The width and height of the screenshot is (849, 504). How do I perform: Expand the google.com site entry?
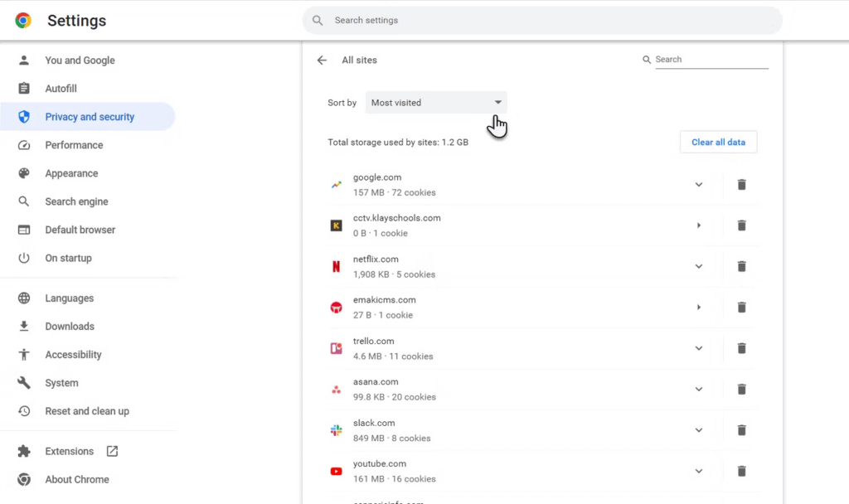(698, 185)
